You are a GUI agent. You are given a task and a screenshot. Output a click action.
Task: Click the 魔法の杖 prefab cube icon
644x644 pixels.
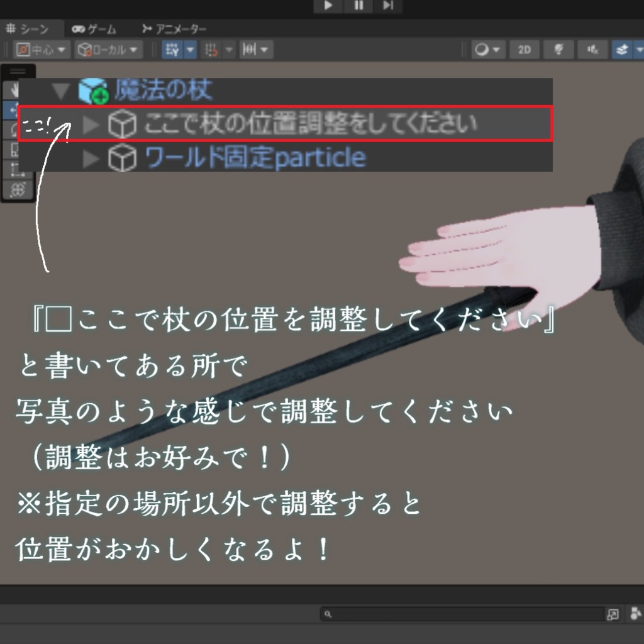(x=93, y=91)
